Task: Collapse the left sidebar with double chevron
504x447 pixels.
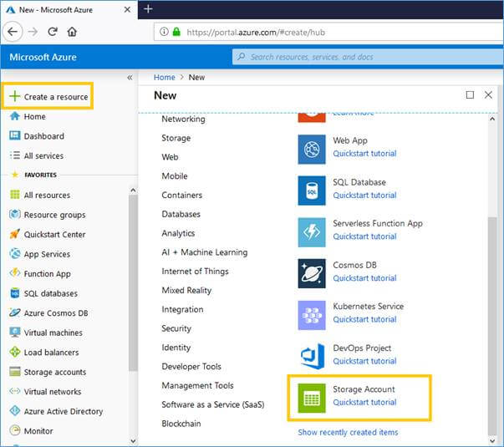Action: pos(130,77)
